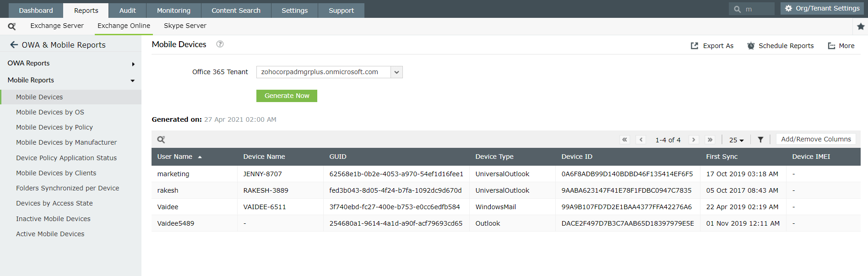The image size is (868, 276).
Task: Open the table search icon
Action: (x=161, y=140)
